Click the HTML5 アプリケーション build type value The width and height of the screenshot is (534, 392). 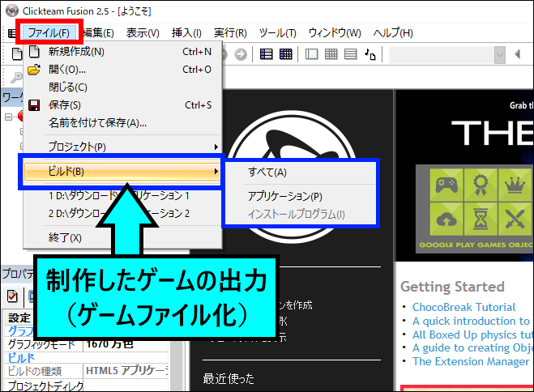(x=126, y=371)
